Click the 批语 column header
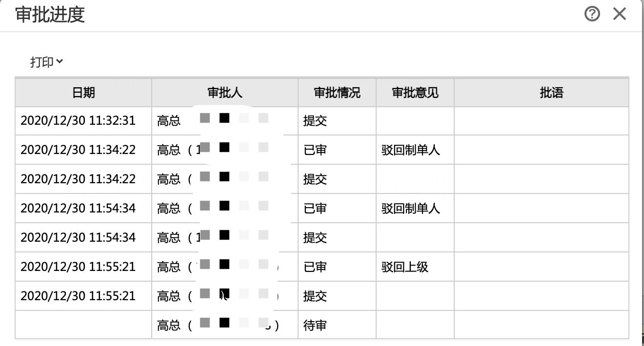The width and height of the screenshot is (644, 346). click(x=542, y=93)
